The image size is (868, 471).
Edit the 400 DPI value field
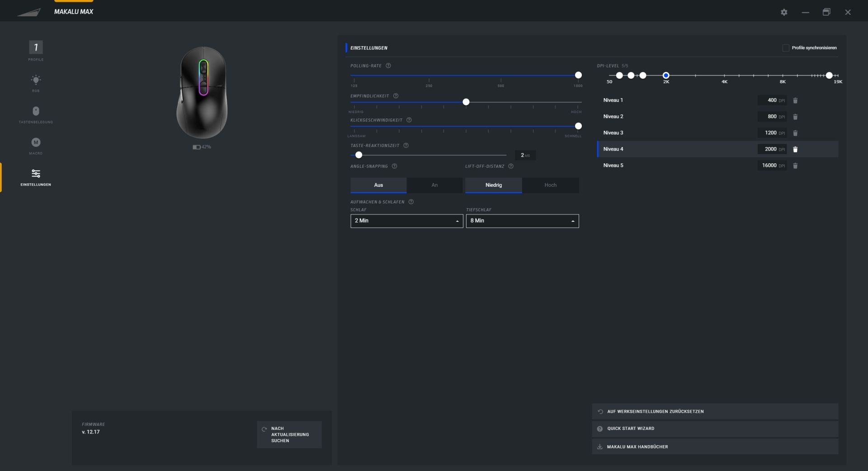[x=772, y=100]
